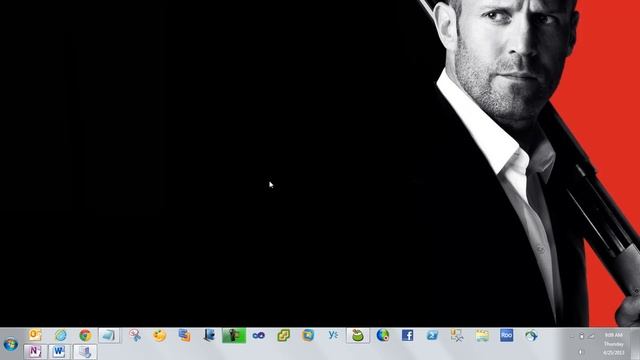
Task: Open the Windows Start menu orb
Action: [x=11, y=344]
